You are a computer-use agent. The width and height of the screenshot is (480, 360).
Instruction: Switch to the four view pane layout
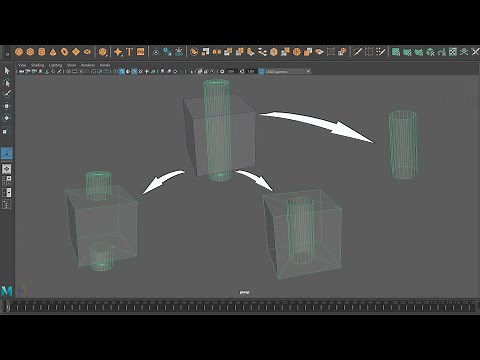click(x=7, y=181)
